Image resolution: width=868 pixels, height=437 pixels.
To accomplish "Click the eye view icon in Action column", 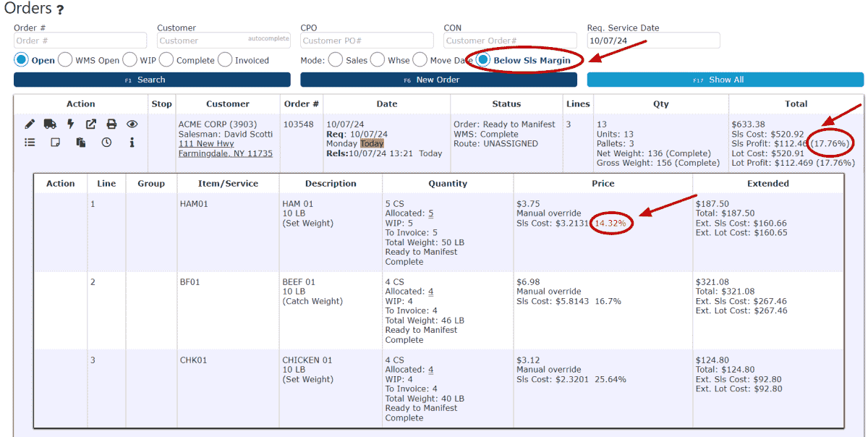I will point(132,124).
